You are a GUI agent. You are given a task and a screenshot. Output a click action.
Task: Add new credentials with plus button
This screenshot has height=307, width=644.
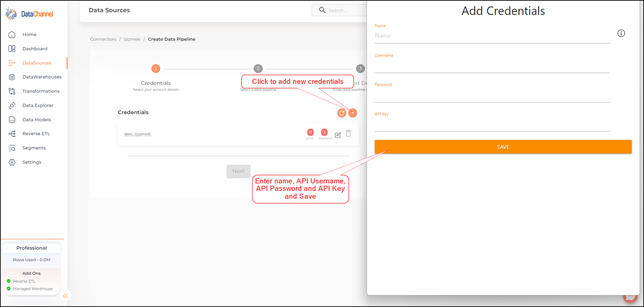point(353,113)
